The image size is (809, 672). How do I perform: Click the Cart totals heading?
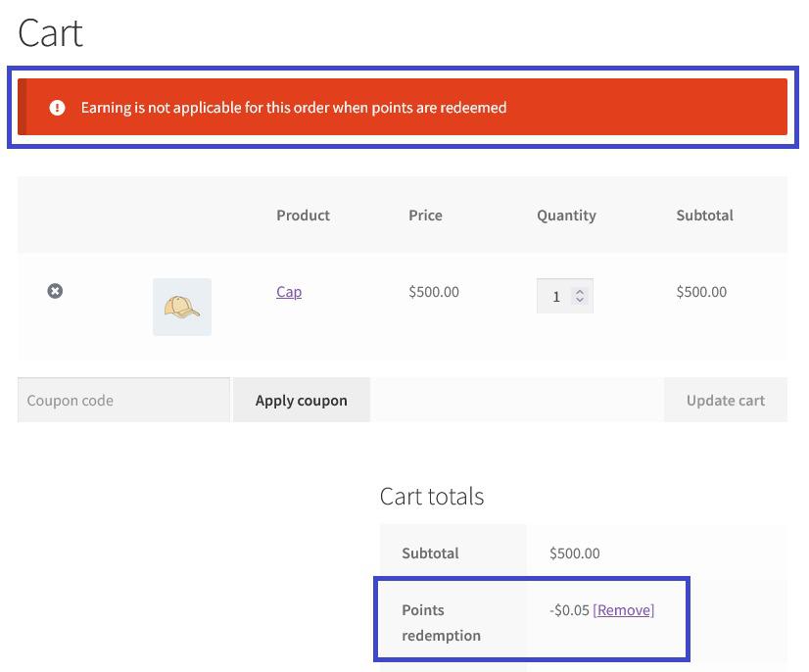(432, 496)
